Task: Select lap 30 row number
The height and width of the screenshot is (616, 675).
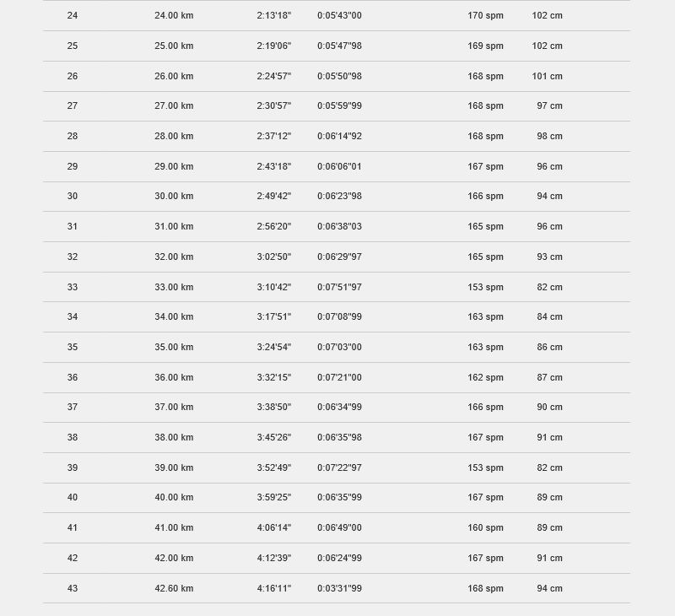Action: (73, 197)
